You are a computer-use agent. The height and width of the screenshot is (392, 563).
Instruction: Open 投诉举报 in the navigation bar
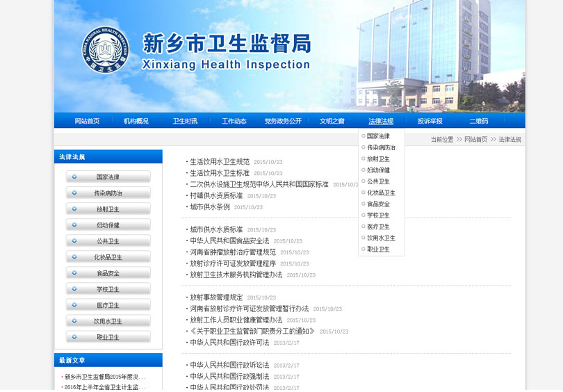point(430,121)
